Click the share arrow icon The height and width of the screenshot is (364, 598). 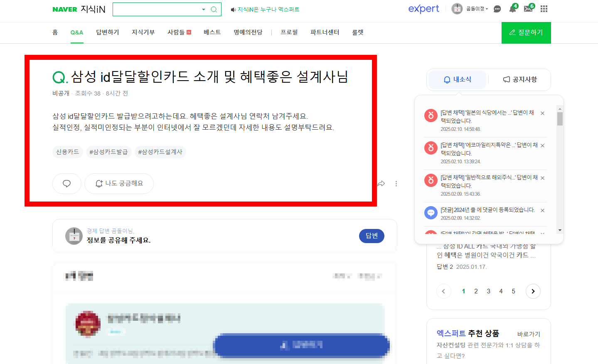click(x=381, y=184)
